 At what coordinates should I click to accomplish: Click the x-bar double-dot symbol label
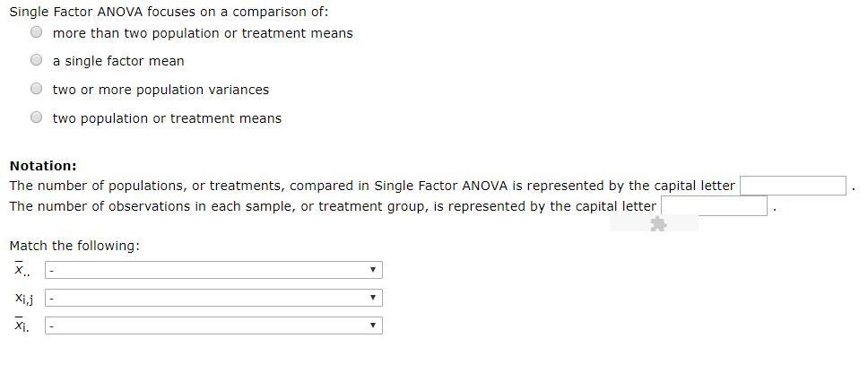coord(22,270)
